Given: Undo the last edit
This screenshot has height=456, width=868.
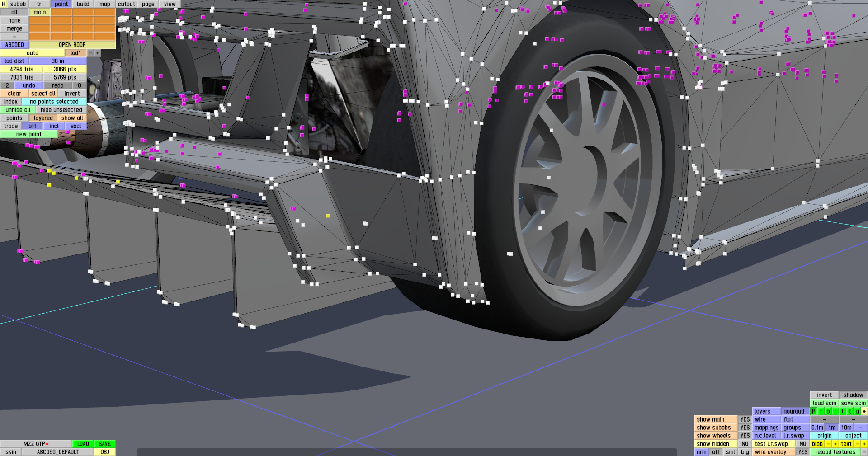Looking at the screenshot, I should tap(29, 85).
